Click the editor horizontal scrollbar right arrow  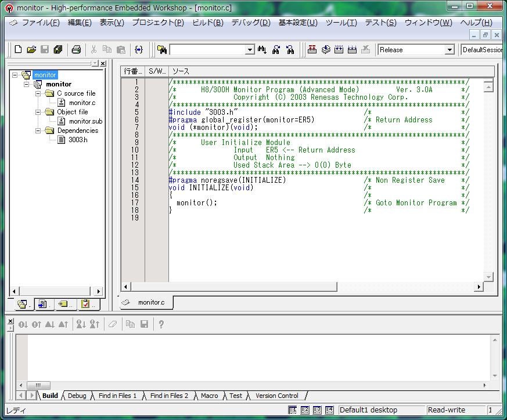coord(479,287)
